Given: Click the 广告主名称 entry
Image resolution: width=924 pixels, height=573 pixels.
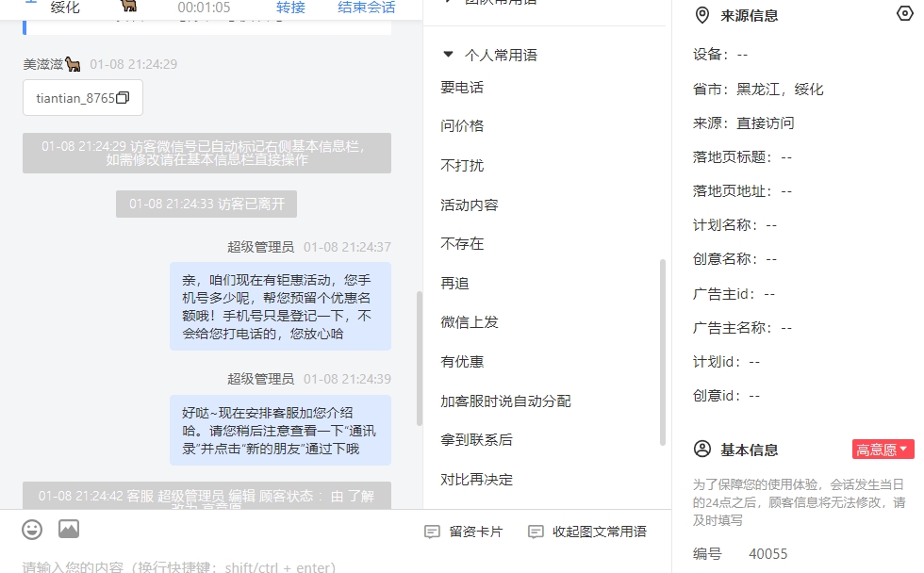Looking at the screenshot, I should coord(743,327).
